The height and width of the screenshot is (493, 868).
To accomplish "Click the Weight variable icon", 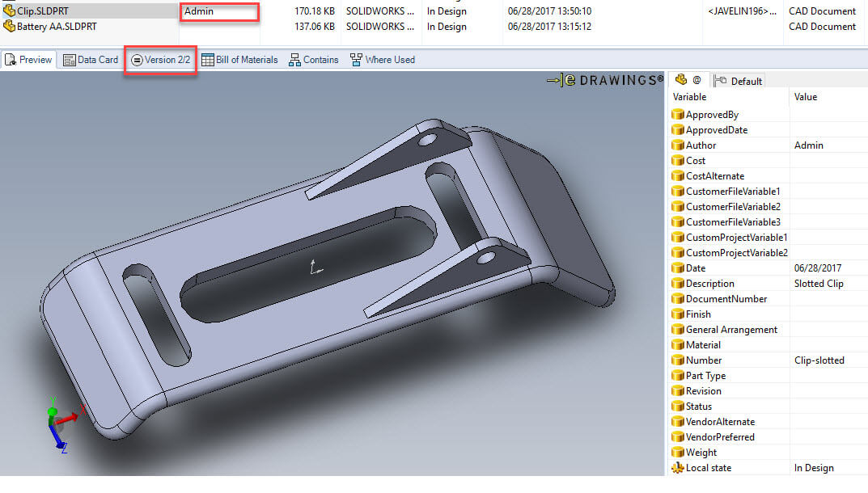I will 678,452.
